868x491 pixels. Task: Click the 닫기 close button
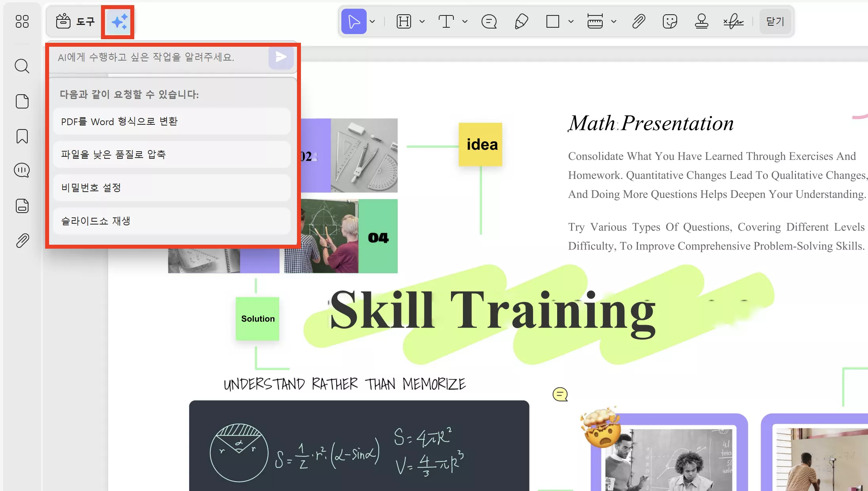pyautogui.click(x=775, y=21)
